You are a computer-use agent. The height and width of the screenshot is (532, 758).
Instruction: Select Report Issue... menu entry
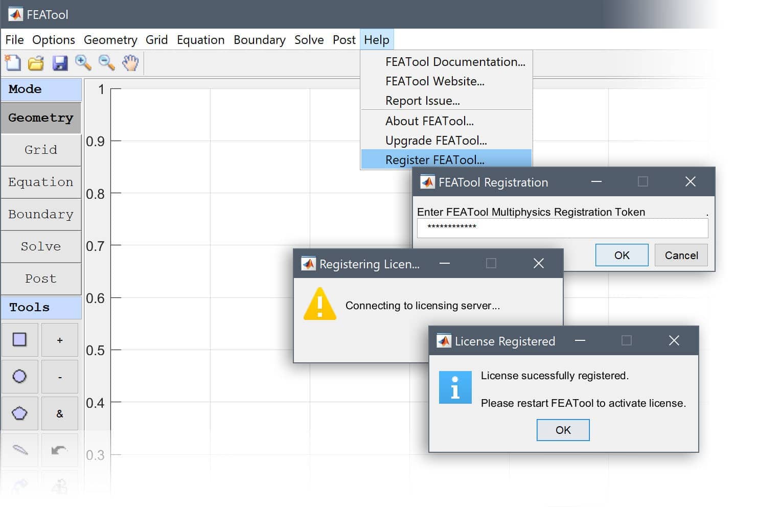pos(446,101)
